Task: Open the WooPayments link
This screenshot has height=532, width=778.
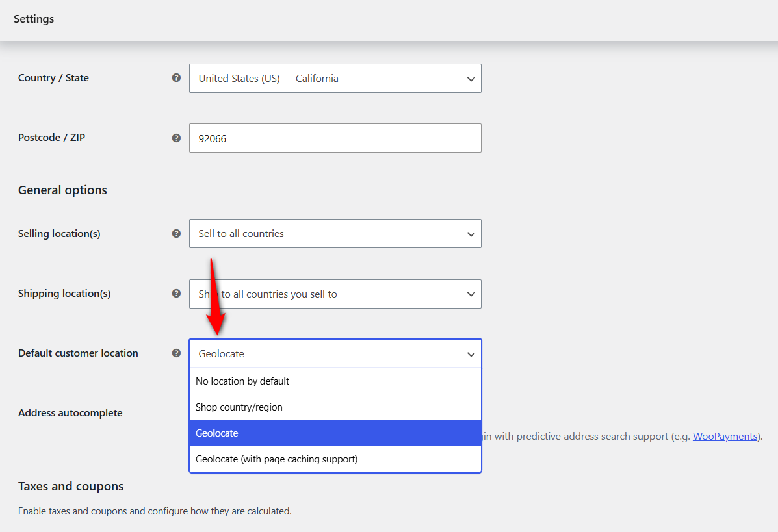Action: pos(725,437)
